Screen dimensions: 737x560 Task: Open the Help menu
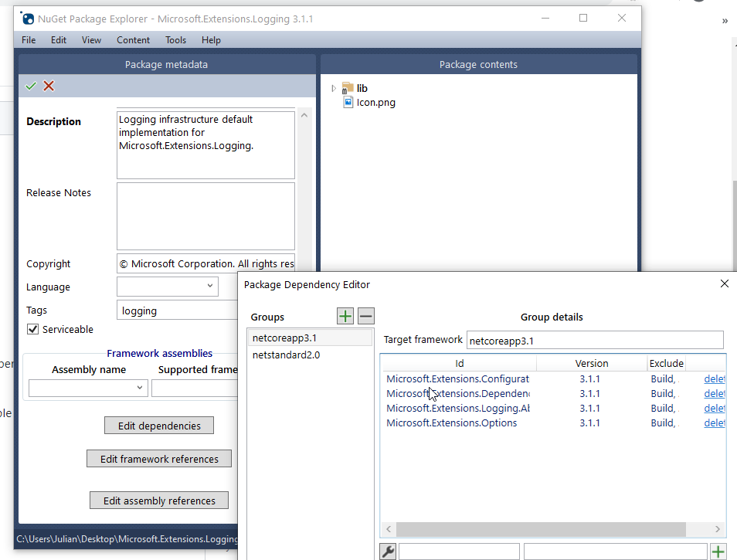tap(211, 40)
